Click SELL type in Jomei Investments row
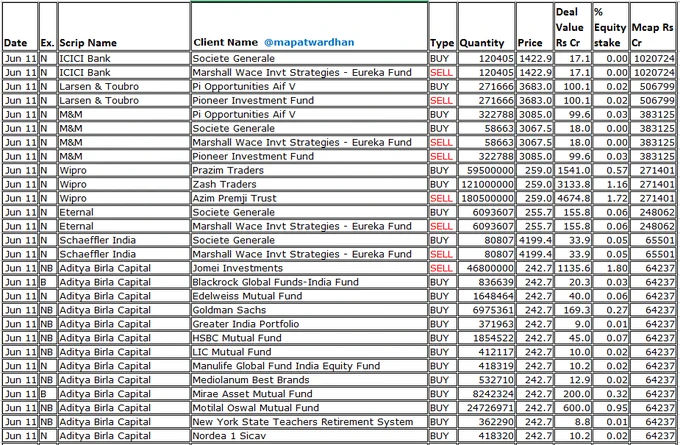The width and height of the screenshot is (680, 445). pos(442,268)
